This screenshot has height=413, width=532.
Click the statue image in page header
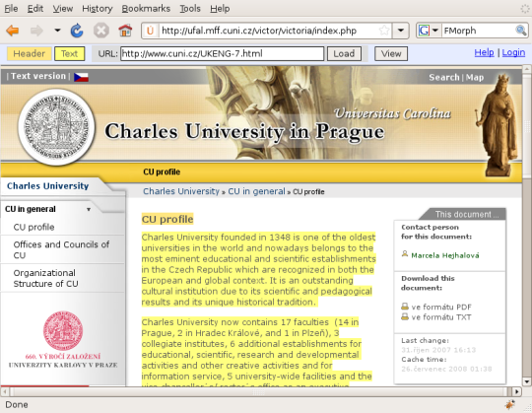[498, 125]
